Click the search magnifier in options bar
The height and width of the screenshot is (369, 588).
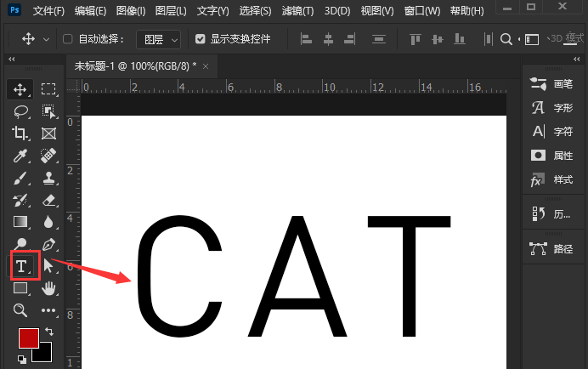pos(506,39)
